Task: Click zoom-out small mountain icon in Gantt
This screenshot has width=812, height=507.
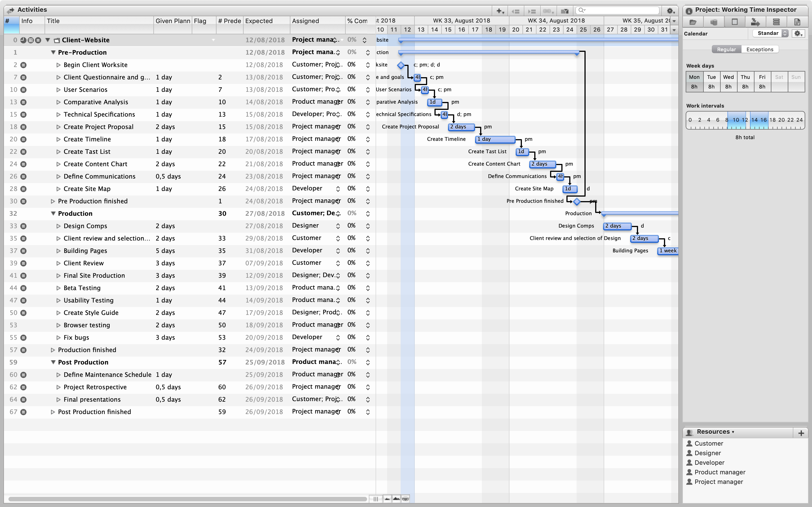Action: (x=387, y=499)
